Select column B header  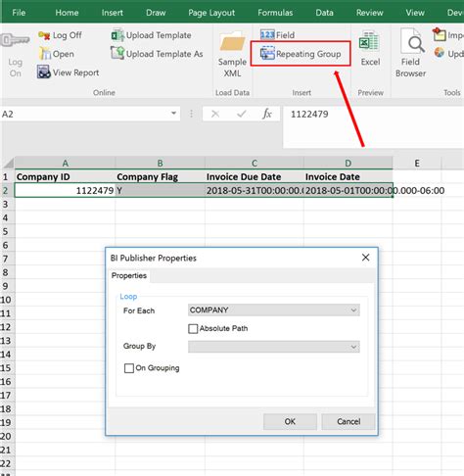(160, 163)
